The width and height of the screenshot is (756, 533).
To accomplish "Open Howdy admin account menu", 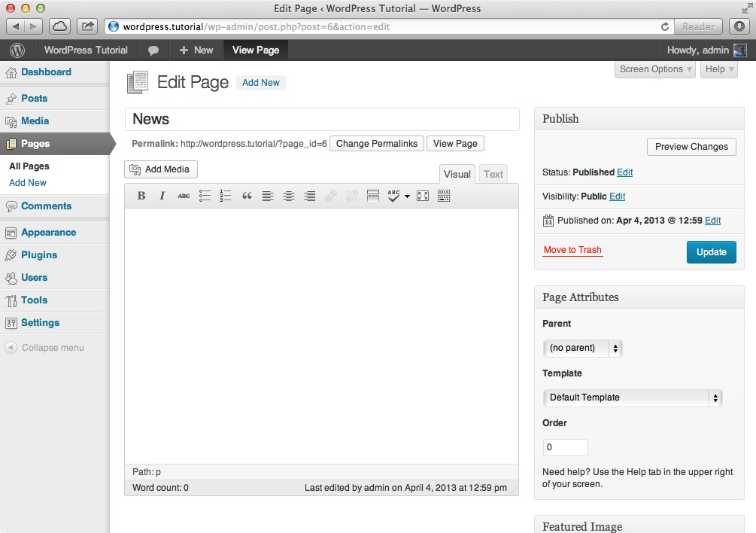I will 706,50.
